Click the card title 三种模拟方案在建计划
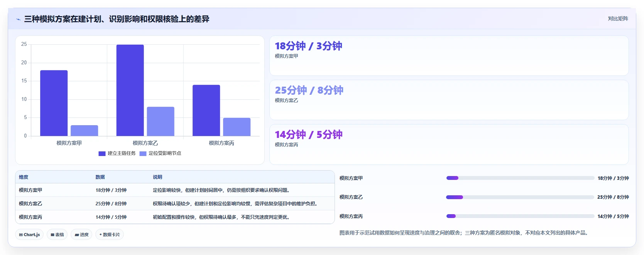 pyautogui.click(x=117, y=19)
